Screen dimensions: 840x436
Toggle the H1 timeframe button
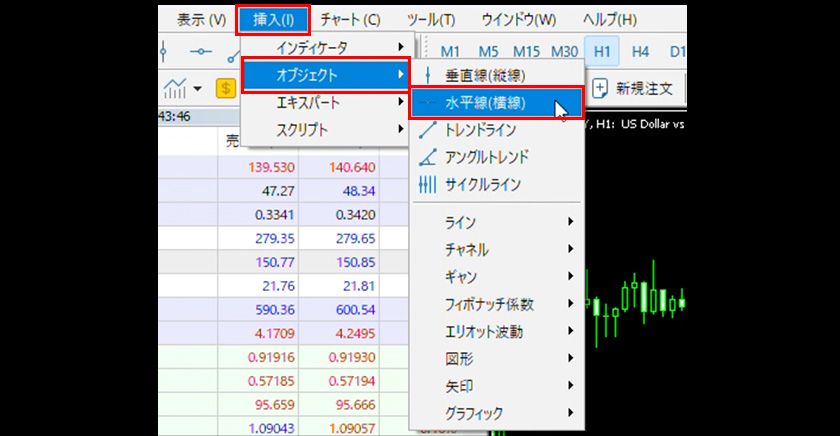point(601,51)
